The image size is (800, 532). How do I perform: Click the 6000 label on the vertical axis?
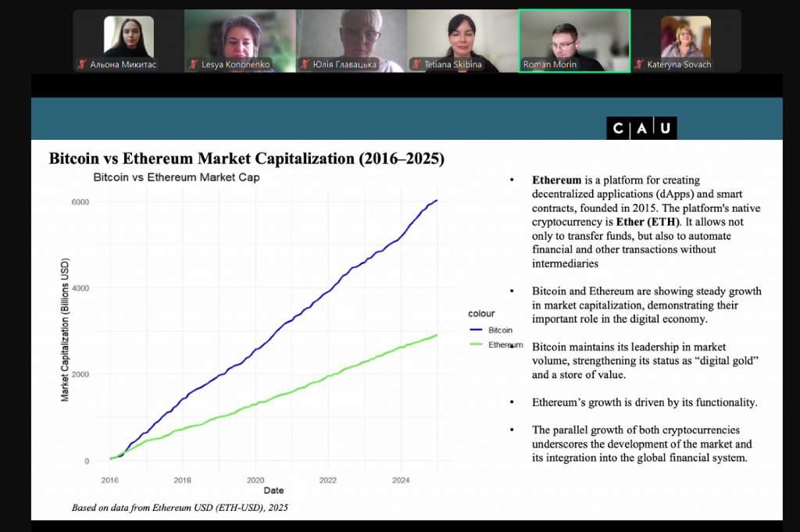click(x=80, y=202)
